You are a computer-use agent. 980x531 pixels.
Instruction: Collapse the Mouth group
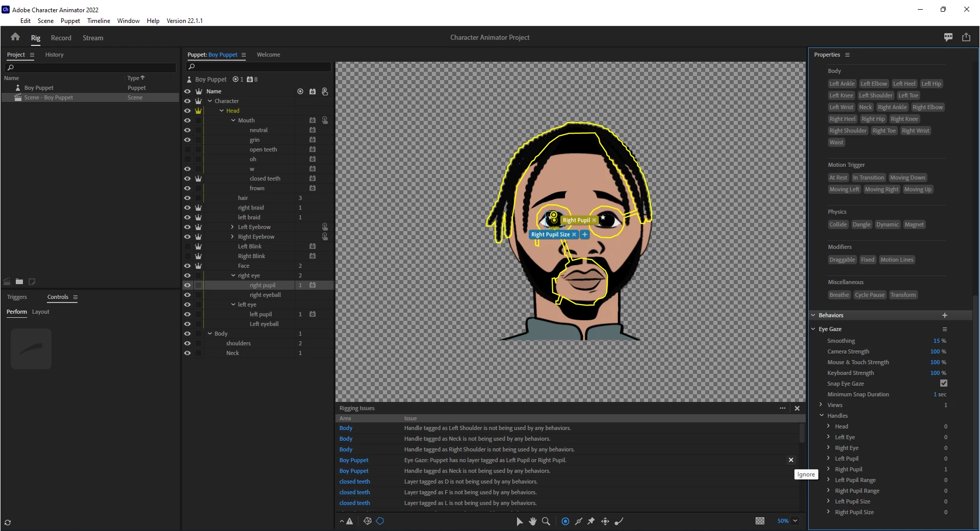click(x=233, y=120)
